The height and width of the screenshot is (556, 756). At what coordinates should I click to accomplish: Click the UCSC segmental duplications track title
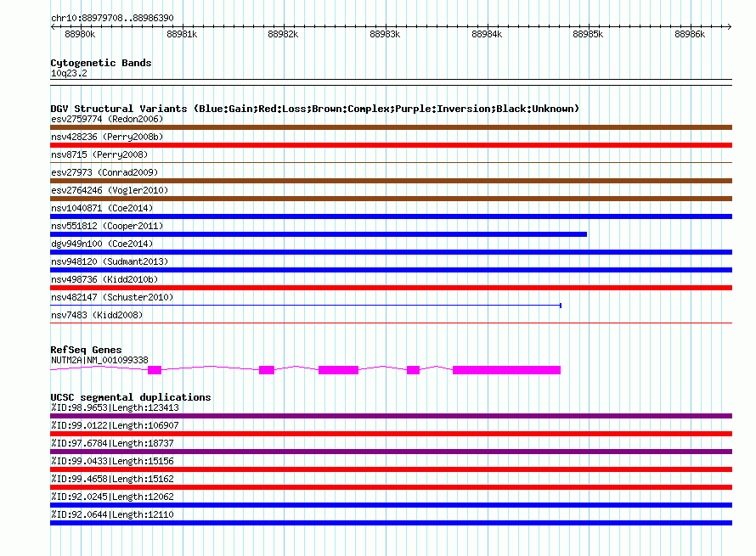coord(131,397)
